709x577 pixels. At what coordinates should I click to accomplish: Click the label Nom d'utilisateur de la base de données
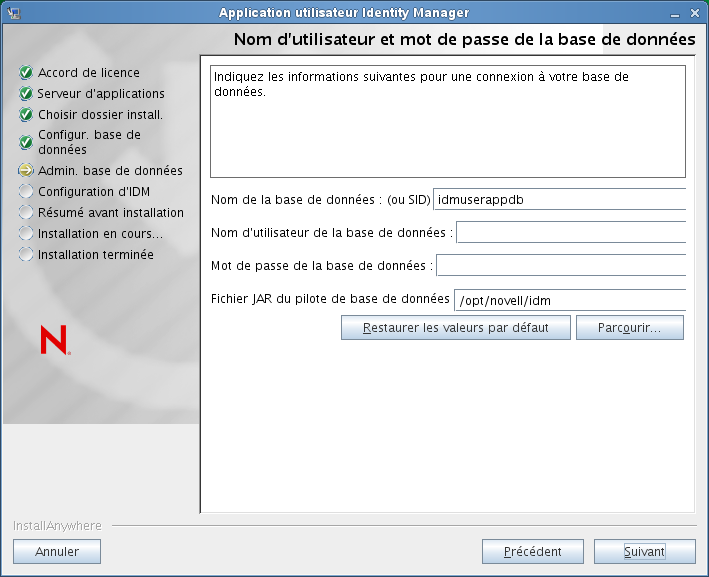pyautogui.click(x=332, y=232)
